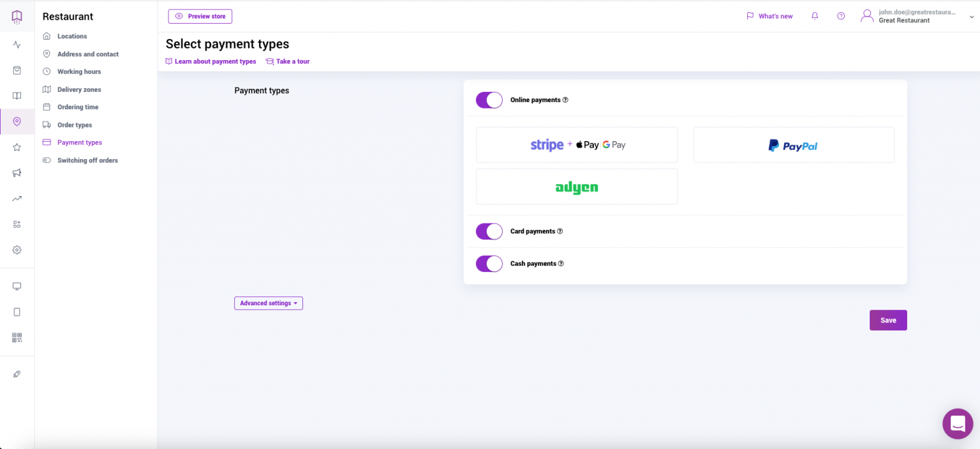The width and height of the screenshot is (980, 449).
Task: Select the PayPal payment provider card
Action: (793, 146)
